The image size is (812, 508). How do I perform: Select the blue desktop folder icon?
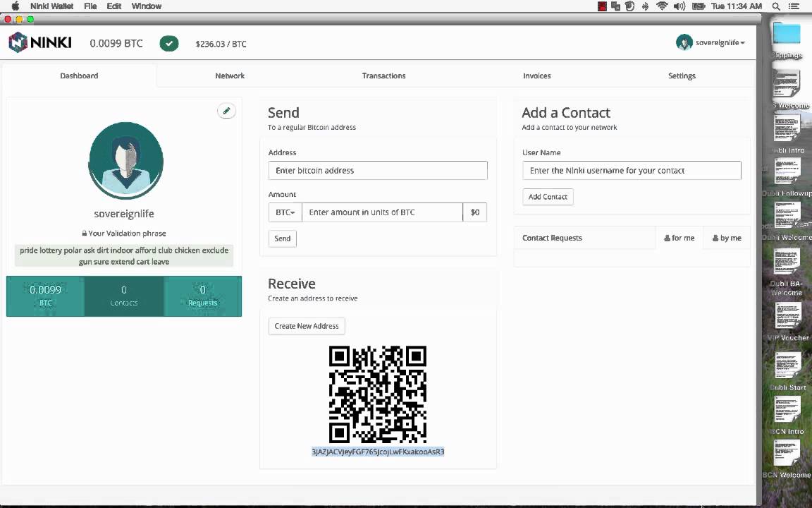click(787, 34)
